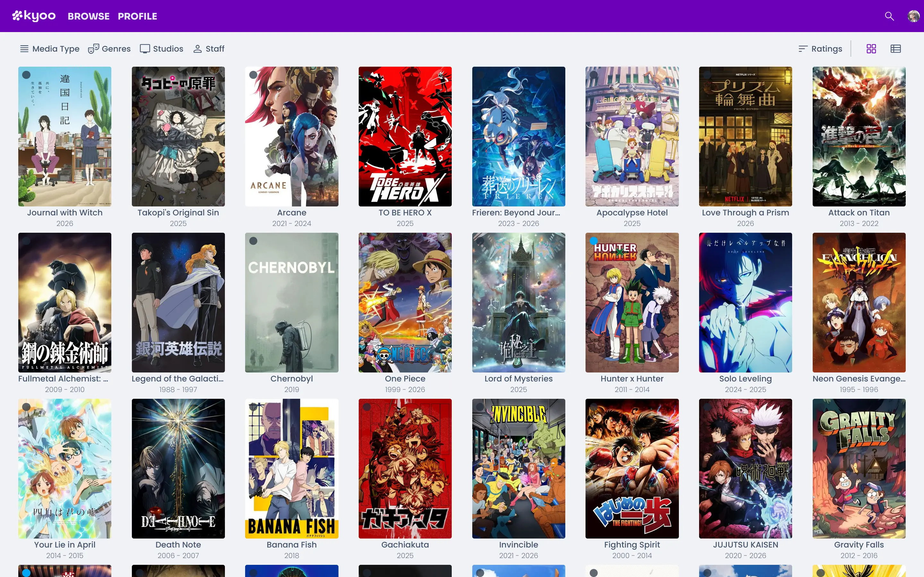Open the Ratings sort dropdown

pos(826,49)
